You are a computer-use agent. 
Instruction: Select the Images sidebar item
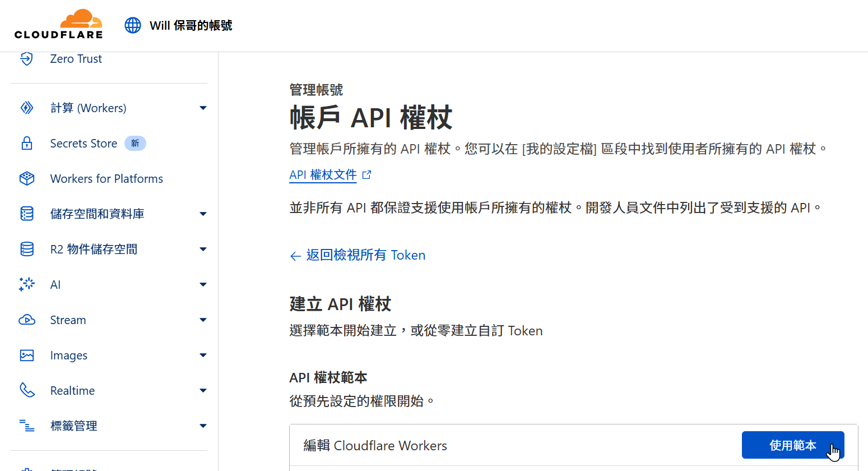click(x=68, y=355)
